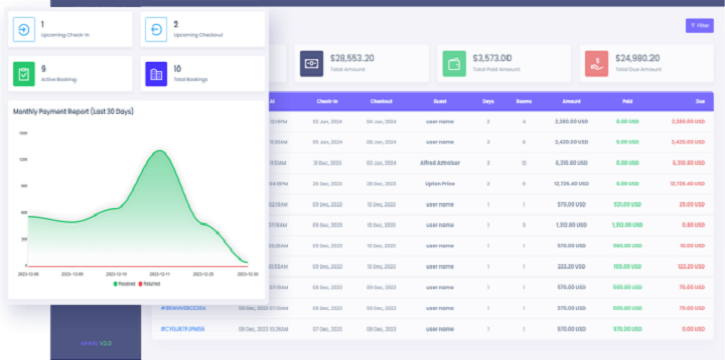Sort by the Due column header

tap(700, 101)
